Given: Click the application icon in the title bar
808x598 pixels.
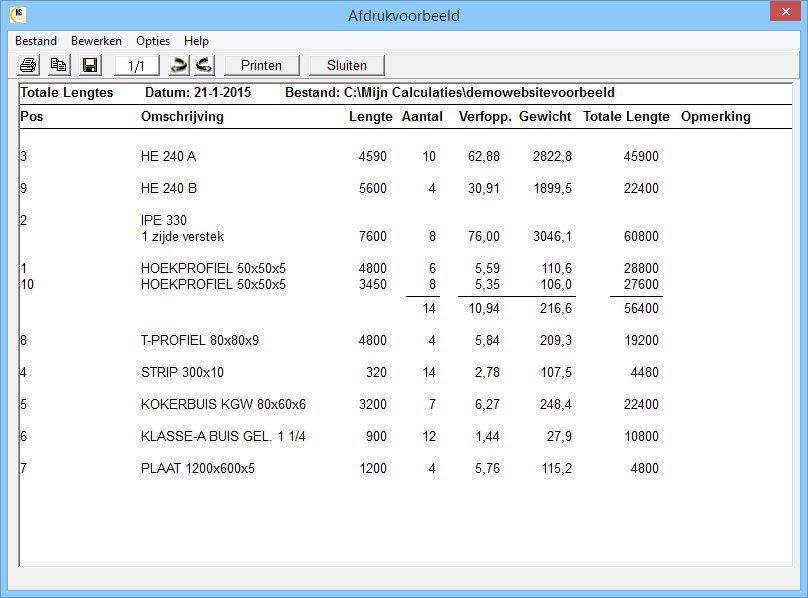Looking at the screenshot, I should tap(18, 15).
